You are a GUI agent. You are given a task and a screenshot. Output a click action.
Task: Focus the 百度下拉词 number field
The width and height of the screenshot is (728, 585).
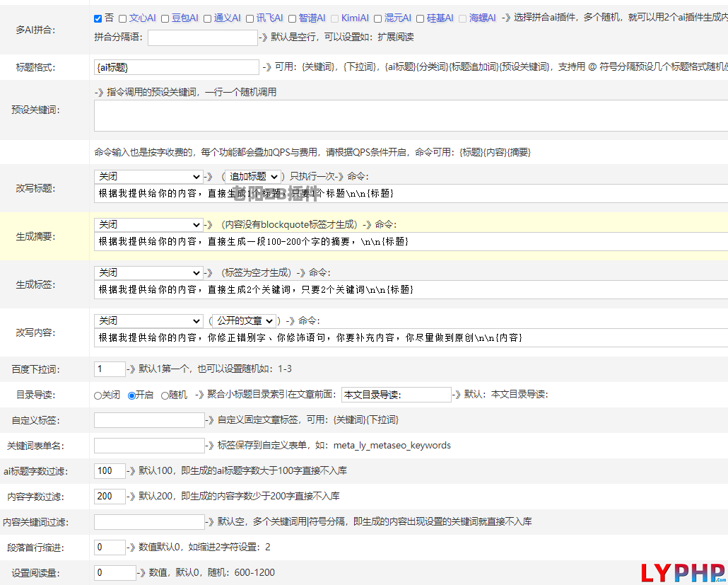[x=110, y=369]
